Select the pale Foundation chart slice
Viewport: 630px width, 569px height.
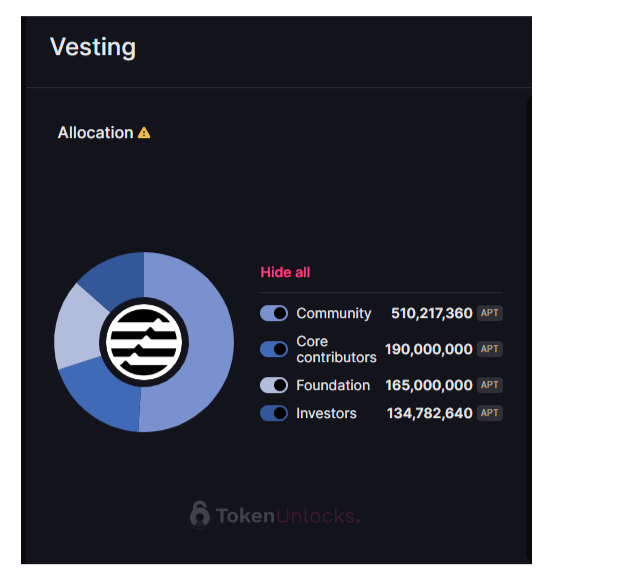(x=78, y=327)
